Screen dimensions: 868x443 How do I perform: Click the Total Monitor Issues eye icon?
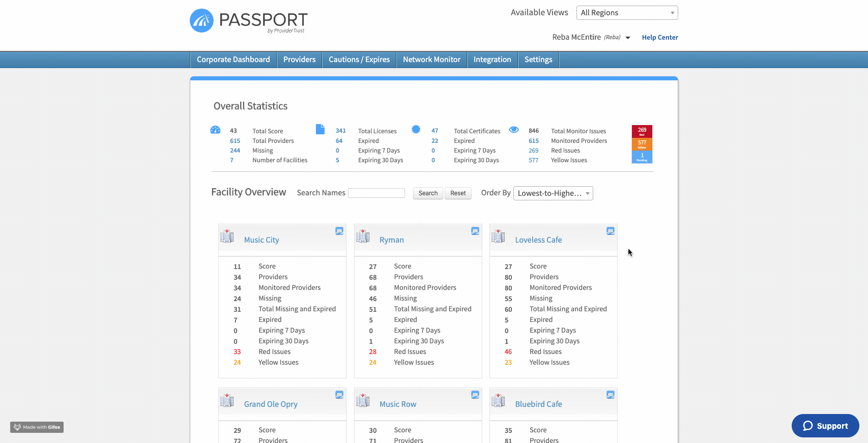tap(514, 129)
